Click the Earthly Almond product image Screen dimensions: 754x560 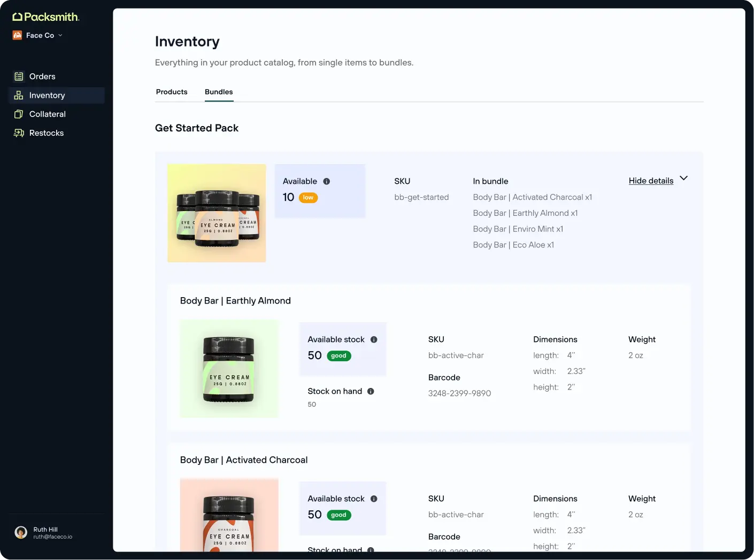(229, 369)
